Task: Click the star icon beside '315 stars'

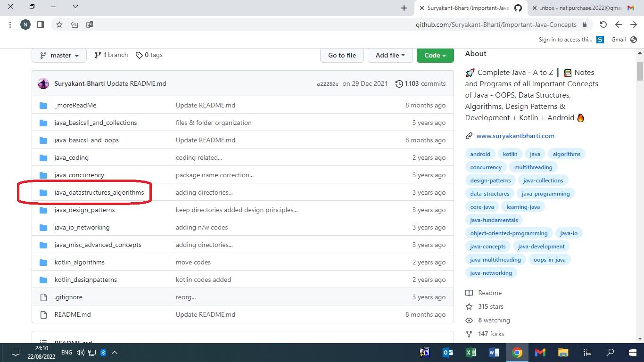Action: tap(469, 306)
